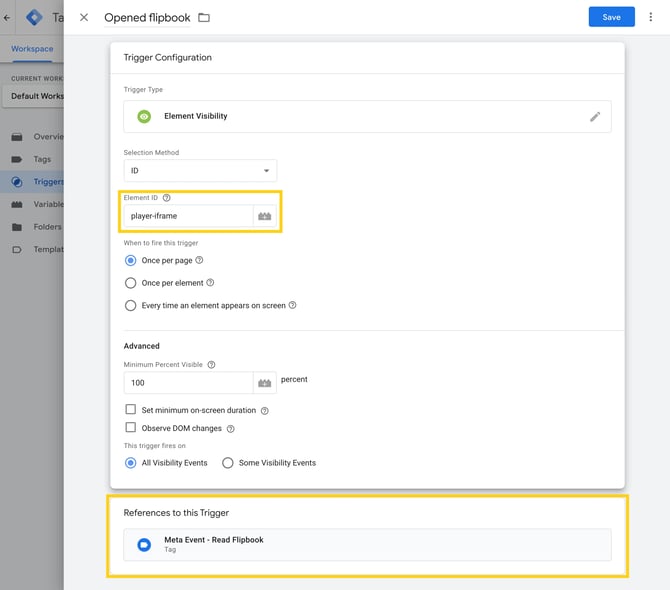Click the Trigger Configuration heading
The width and height of the screenshot is (670, 590).
click(168, 58)
